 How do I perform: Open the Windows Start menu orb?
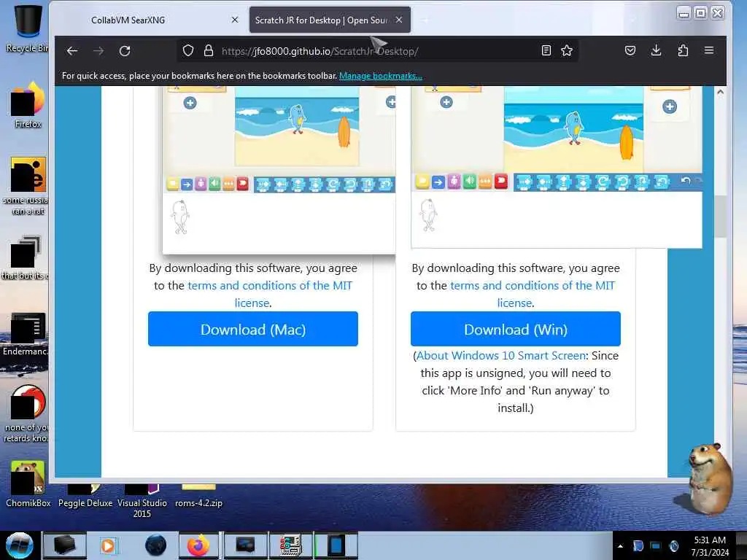[20, 545]
